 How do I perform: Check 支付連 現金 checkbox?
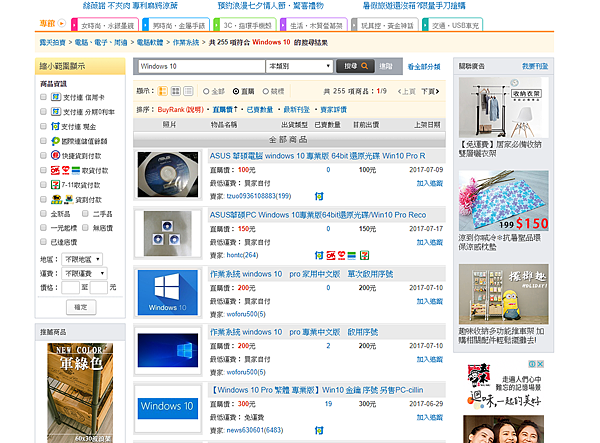(x=43, y=126)
